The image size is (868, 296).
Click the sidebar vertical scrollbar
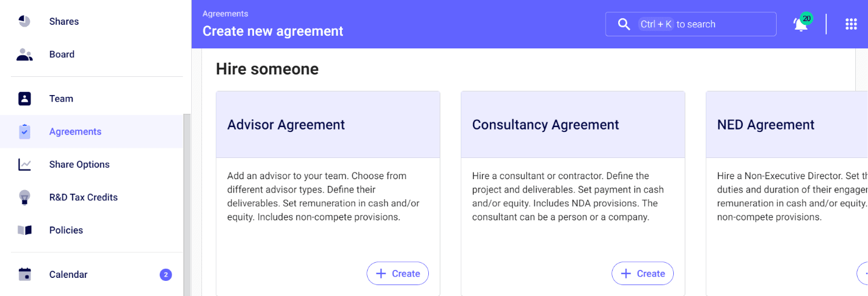[x=187, y=205]
